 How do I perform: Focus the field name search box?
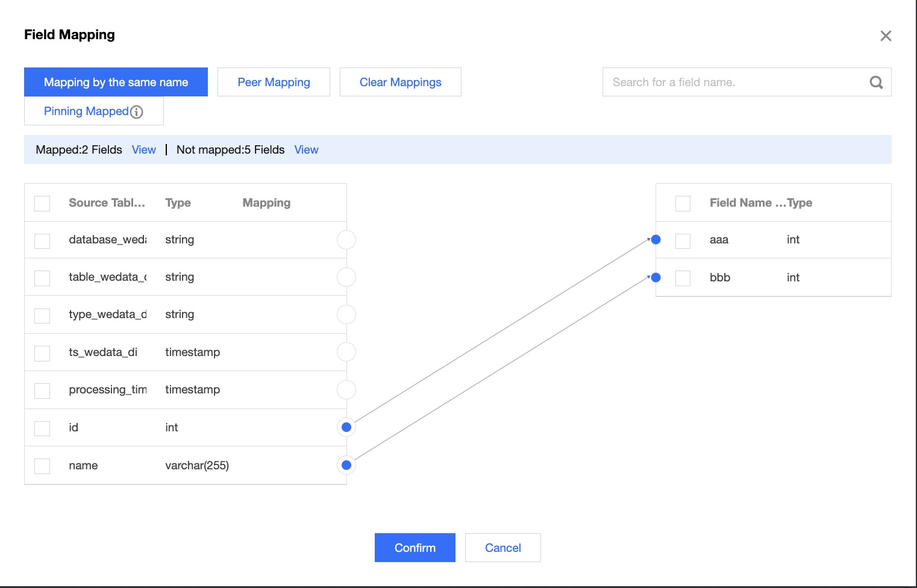(x=735, y=83)
